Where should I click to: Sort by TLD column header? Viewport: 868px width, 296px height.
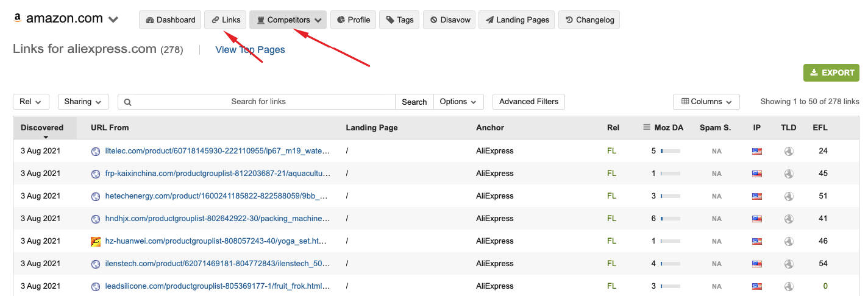pos(789,127)
